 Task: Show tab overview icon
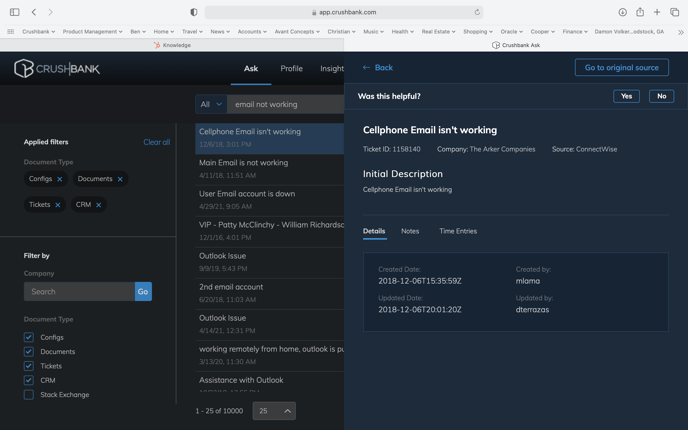pyautogui.click(x=674, y=12)
